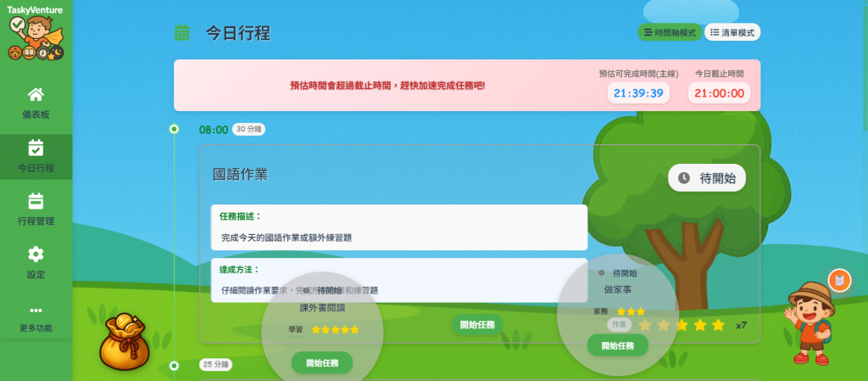Click the 學習 category tag

pyautogui.click(x=295, y=329)
